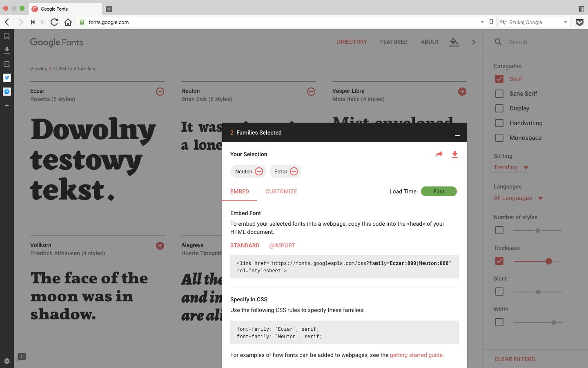Remove Neuton font card minus icon
The width and height of the screenshot is (588, 368).
pyautogui.click(x=311, y=92)
